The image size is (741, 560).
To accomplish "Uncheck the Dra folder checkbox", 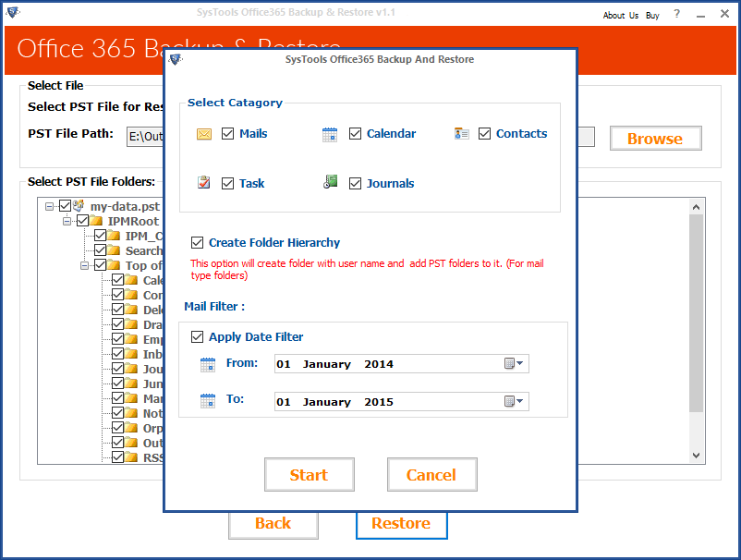I will tap(117, 324).
